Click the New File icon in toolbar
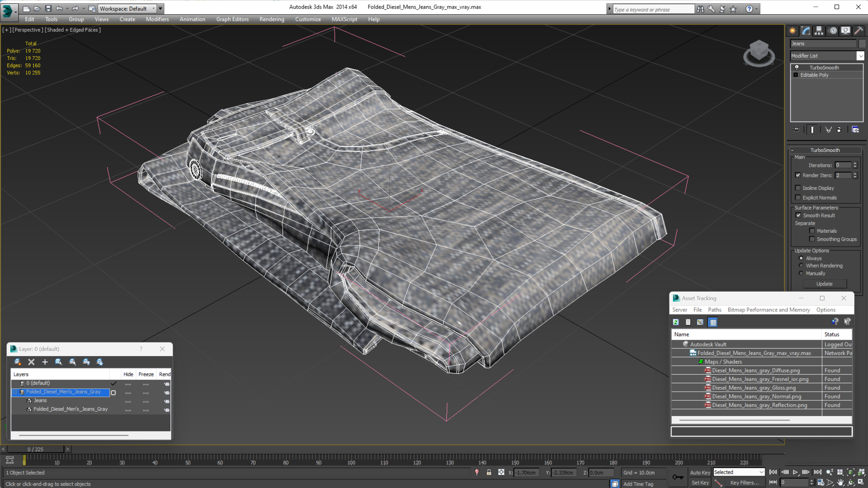The width and height of the screenshot is (868, 488). (x=26, y=9)
